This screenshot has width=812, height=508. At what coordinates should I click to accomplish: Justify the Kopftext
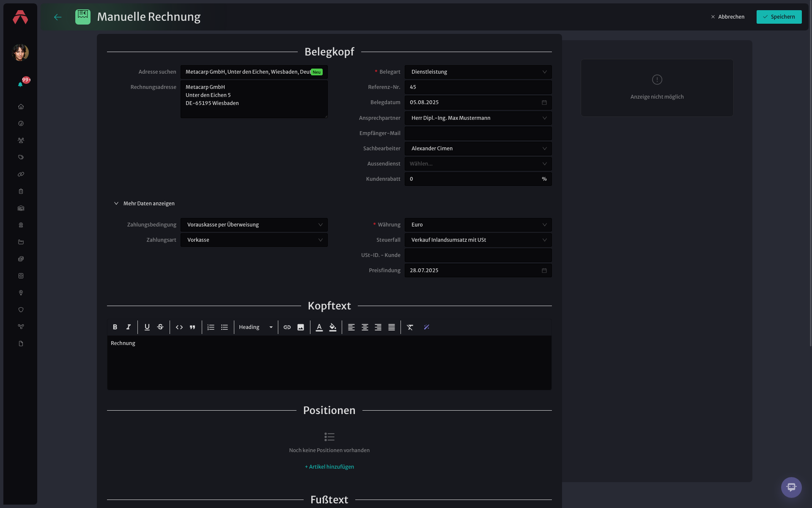(x=392, y=327)
